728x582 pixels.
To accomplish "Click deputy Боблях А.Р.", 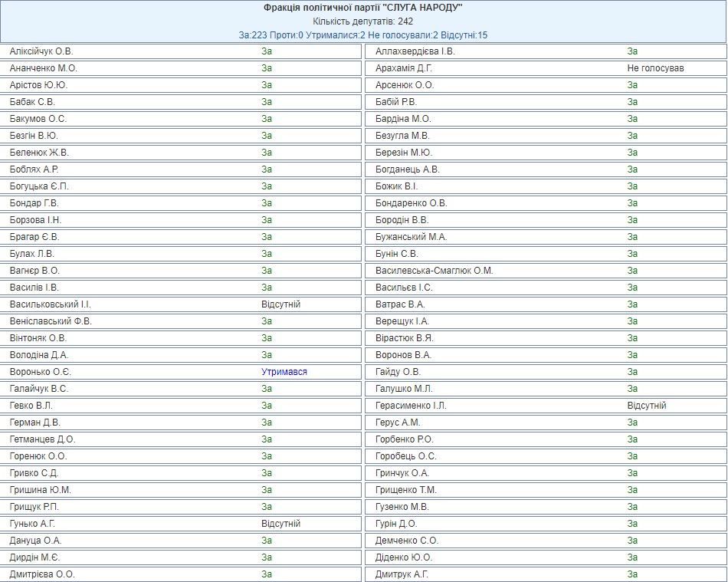I will pos(34,169).
